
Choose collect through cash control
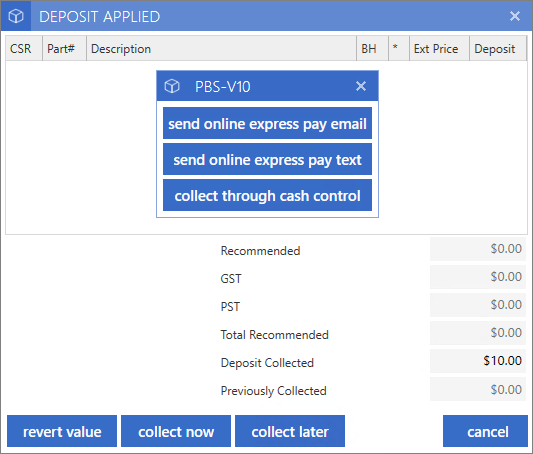(x=267, y=195)
